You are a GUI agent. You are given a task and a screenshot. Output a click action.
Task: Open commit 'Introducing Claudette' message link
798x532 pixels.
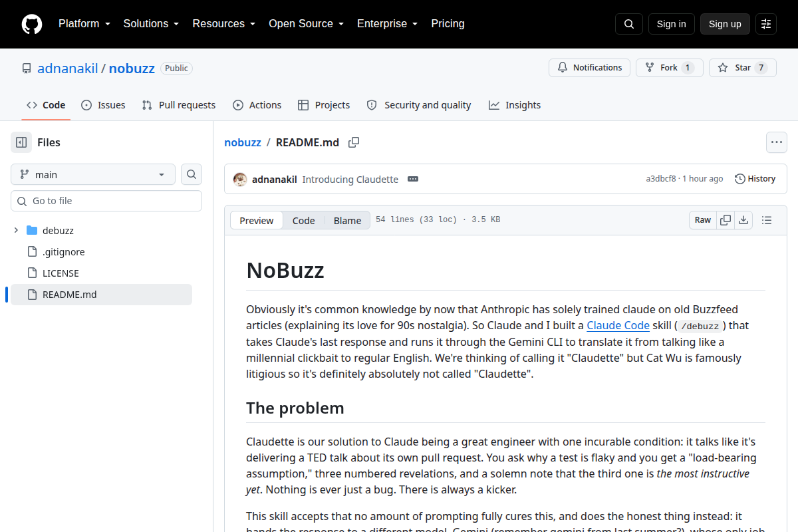pos(350,180)
